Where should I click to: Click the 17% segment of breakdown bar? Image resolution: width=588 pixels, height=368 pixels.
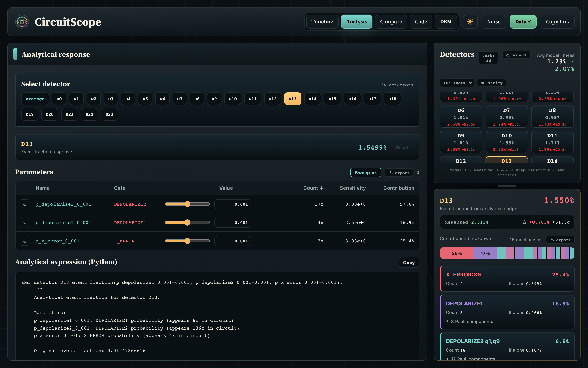485,253
